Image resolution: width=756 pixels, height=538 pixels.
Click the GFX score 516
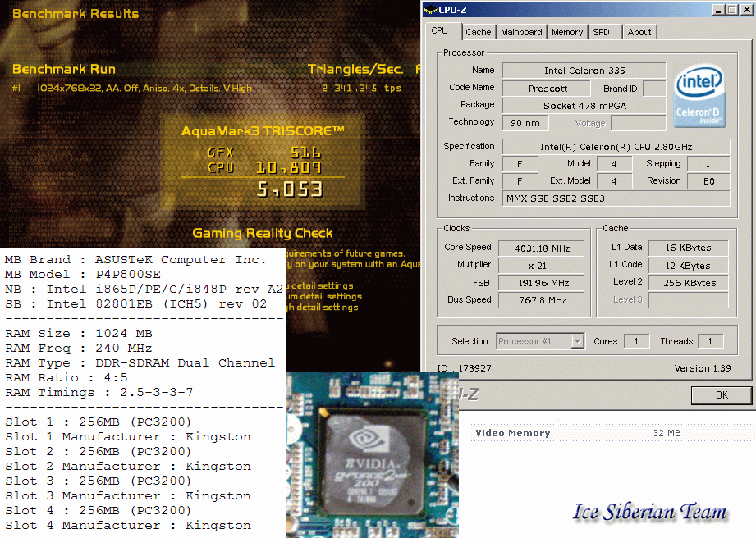pos(305,153)
